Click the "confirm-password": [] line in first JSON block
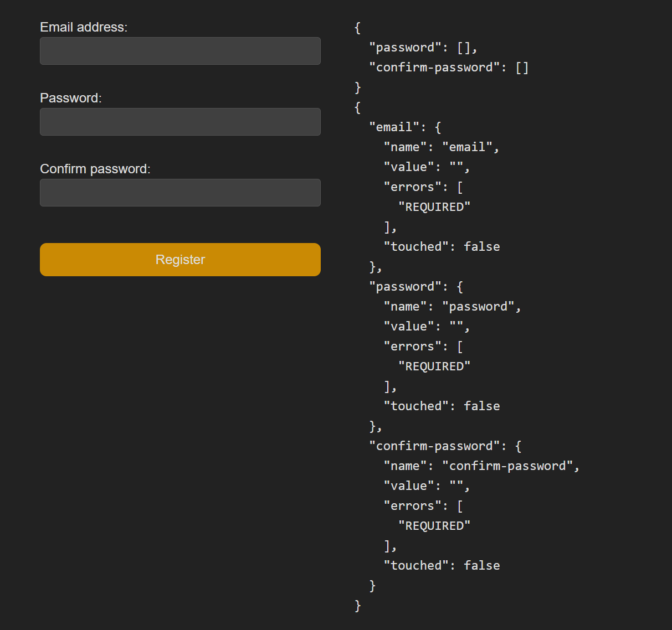The image size is (672, 630). [x=449, y=68]
